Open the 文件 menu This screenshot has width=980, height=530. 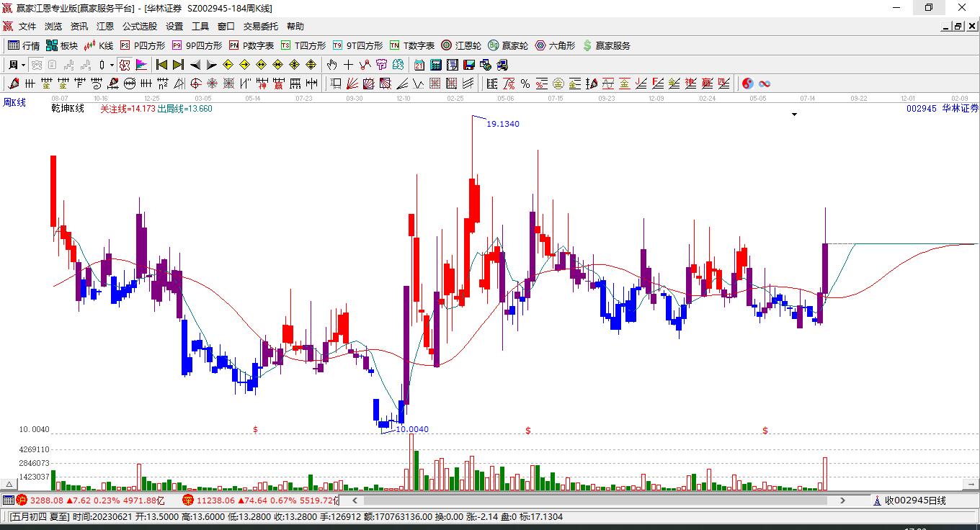[27, 27]
